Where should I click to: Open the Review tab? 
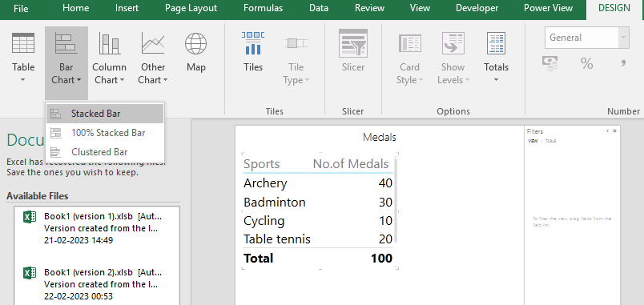[x=369, y=8]
